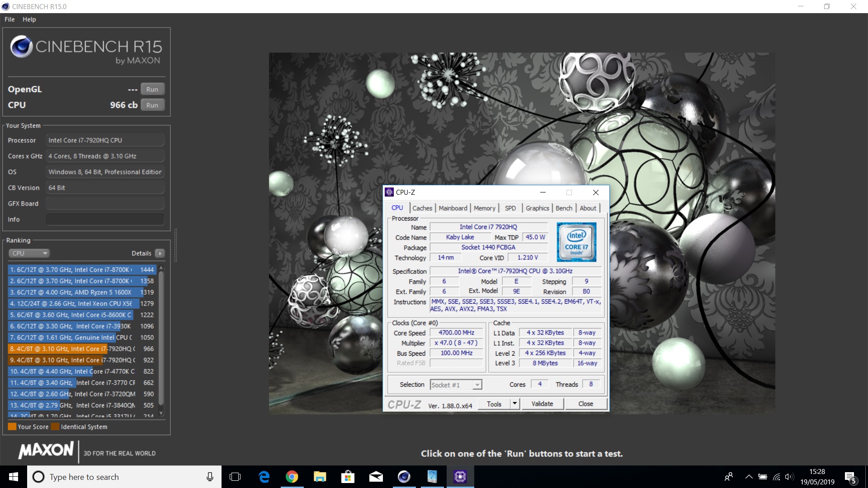Select the CPU tab in CPU-Z
Image resolution: width=868 pixels, height=488 pixels.
coord(397,208)
